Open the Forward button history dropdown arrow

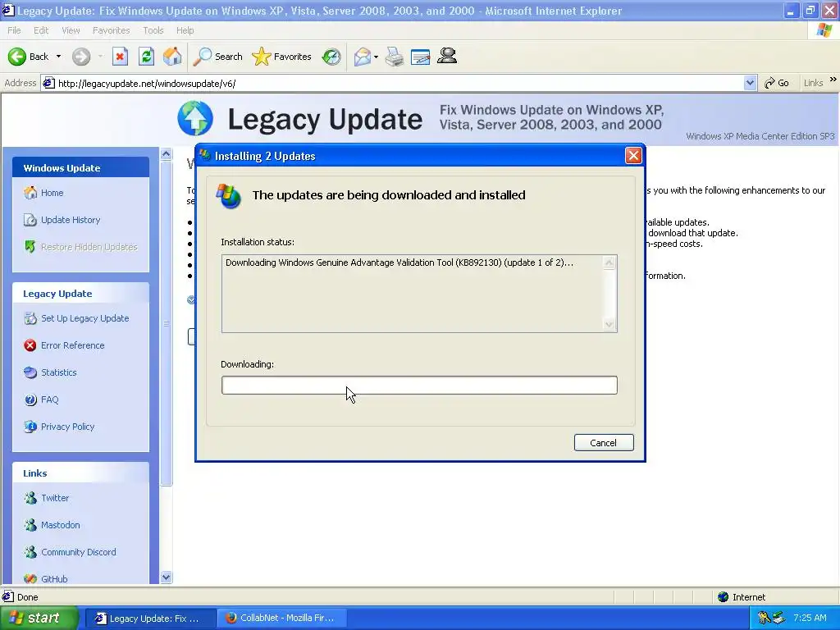click(100, 57)
